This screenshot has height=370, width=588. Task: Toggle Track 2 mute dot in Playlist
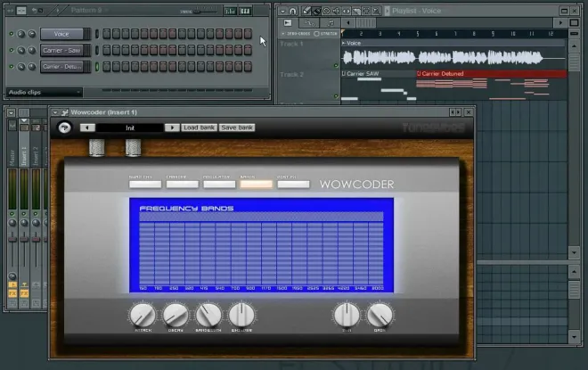point(336,96)
